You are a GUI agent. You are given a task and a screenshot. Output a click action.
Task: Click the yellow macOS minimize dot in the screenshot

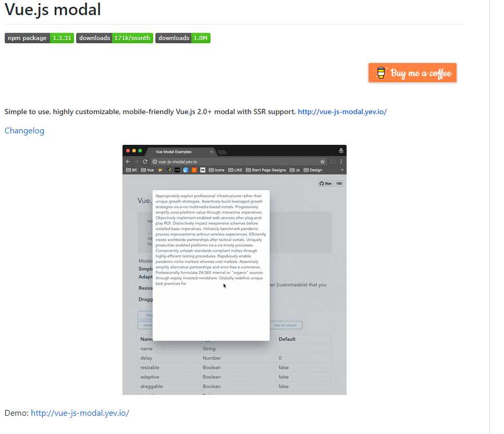point(134,151)
